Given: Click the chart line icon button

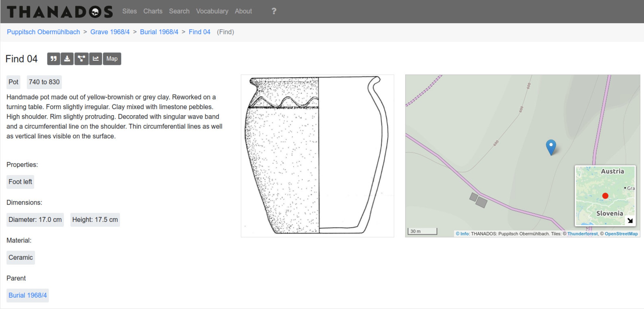Looking at the screenshot, I should [95, 59].
